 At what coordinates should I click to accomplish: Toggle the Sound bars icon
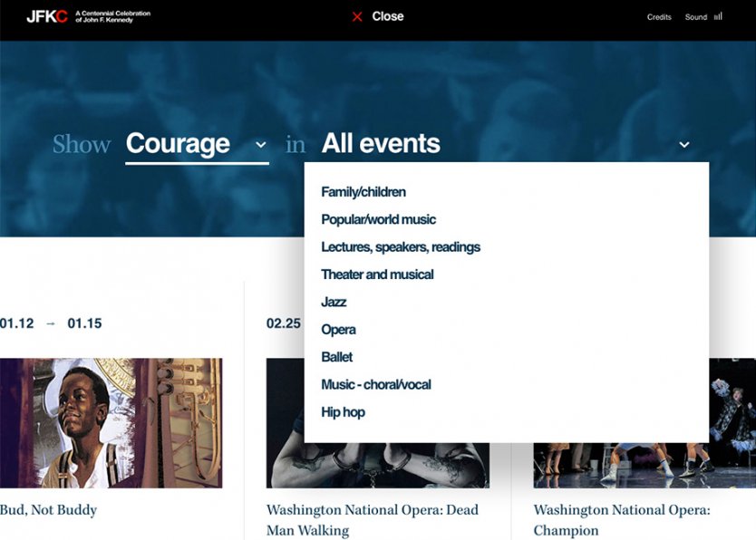(x=718, y=16)
